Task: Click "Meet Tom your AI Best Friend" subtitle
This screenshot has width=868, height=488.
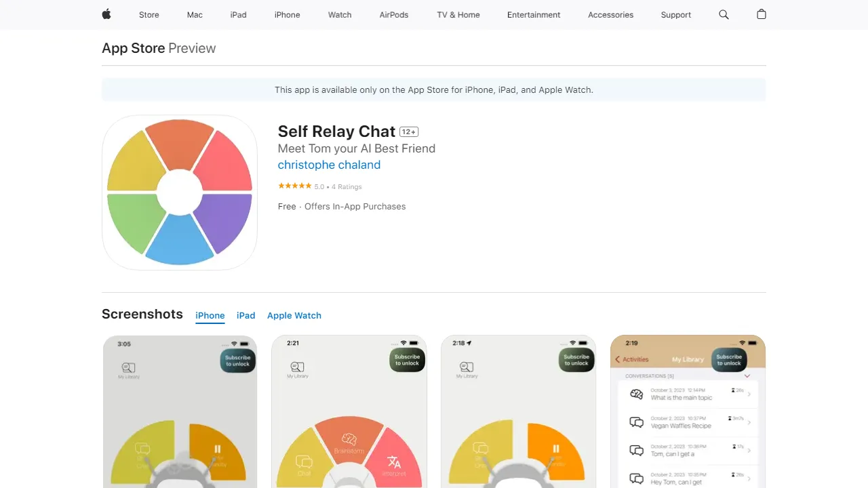Action: (x=357, y=148)
